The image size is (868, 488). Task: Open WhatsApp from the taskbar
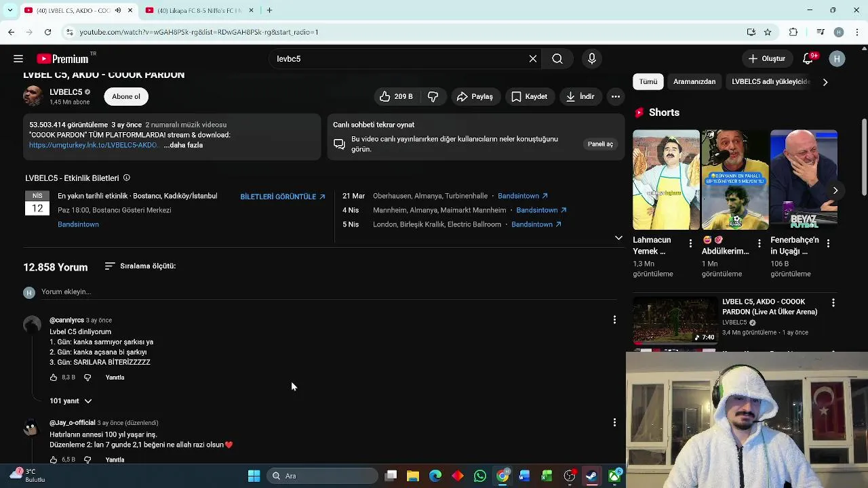point(480,476)
